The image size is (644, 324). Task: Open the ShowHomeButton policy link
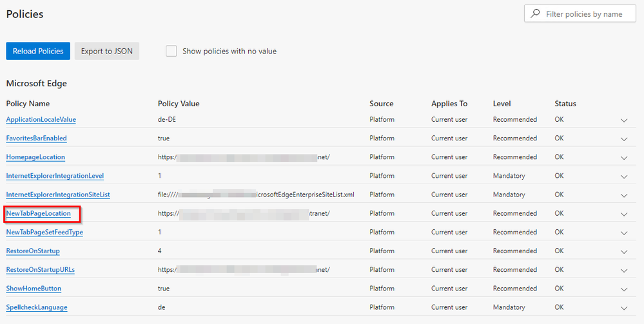[34, 289]
